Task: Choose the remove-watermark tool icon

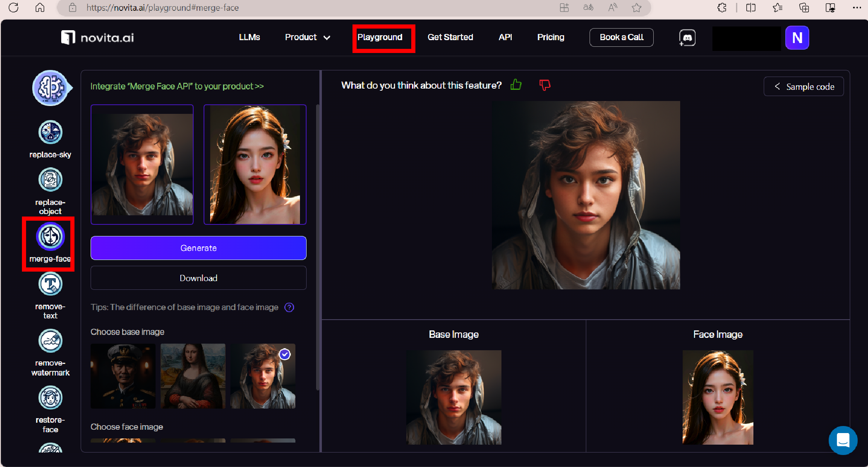Action: coord(50,341)
